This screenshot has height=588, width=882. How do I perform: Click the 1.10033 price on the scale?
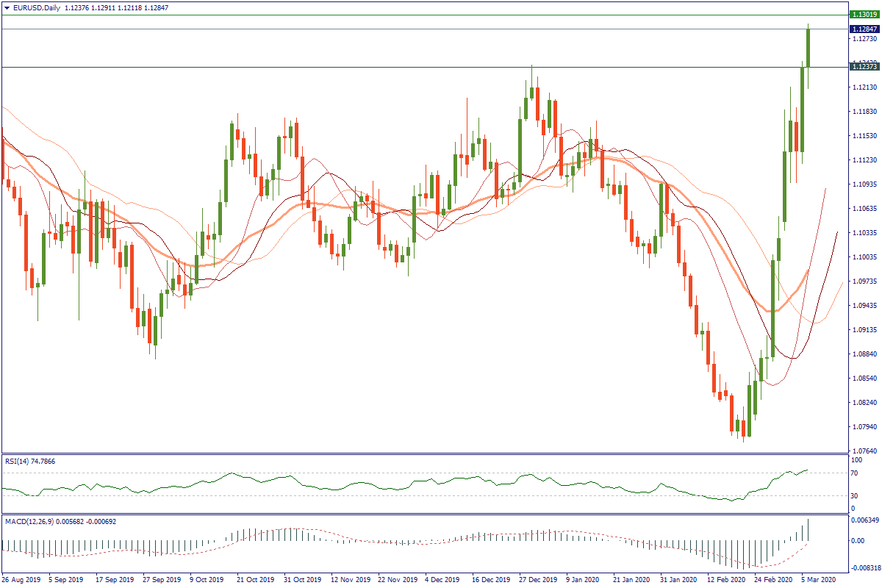tap(861, 257)
